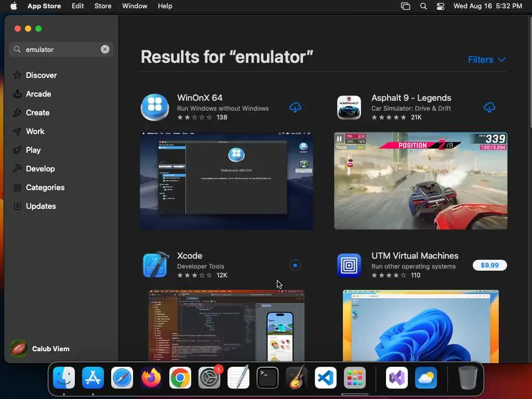Open the Xcode app icon

tap(155, 265)
